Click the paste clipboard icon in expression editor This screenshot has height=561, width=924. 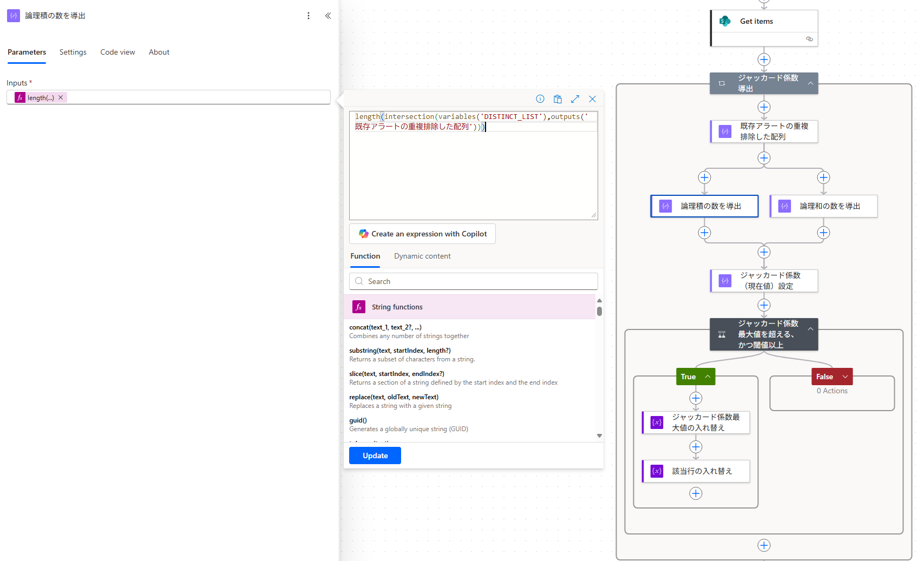tap(558, 99)
